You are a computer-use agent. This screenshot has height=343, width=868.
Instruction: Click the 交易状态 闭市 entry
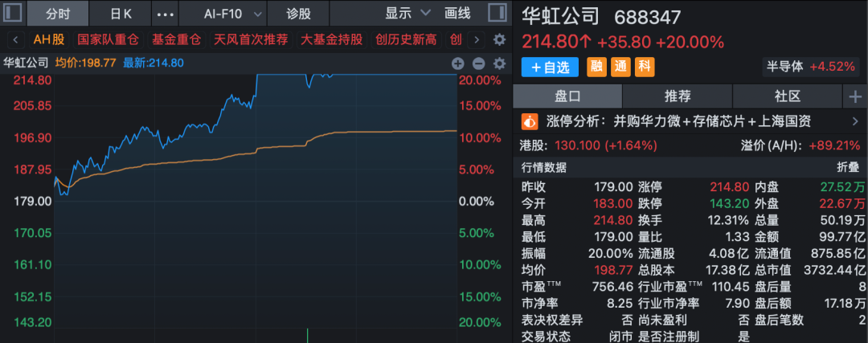coord(577,337)
